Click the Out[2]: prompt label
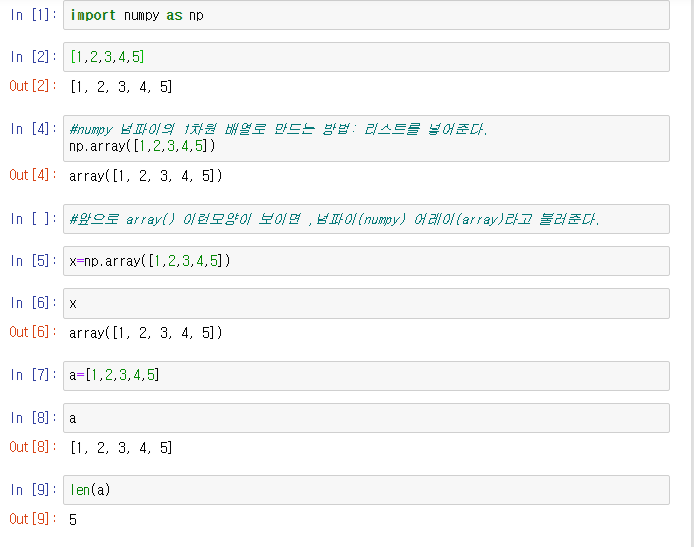The width and height of the screenshot is (694, 547). (33, 86)
